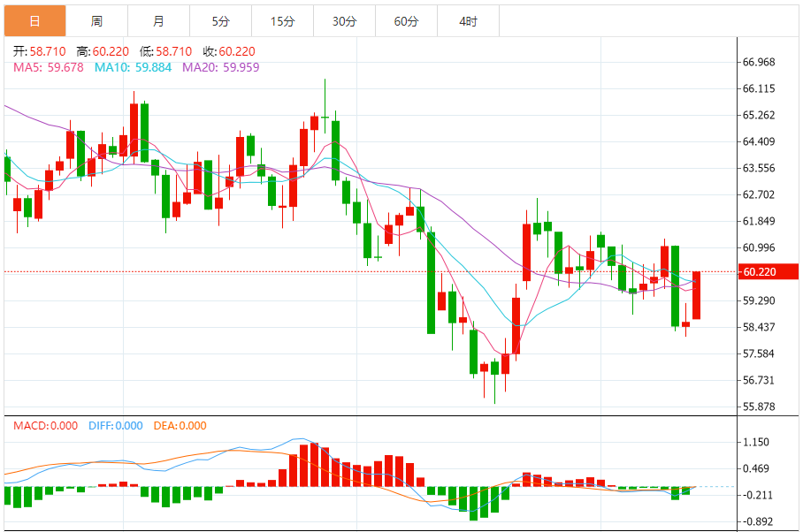Click the opening price 开:58.710

click(x=40, y=51)
